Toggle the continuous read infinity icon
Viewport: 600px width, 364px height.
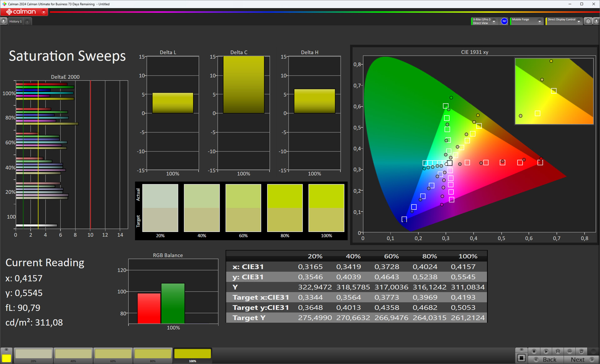pyautogui.click(x=570, y=351)
